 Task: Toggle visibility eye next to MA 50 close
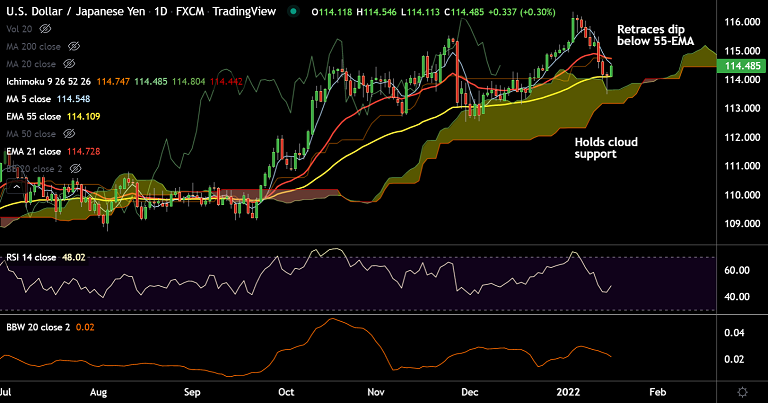[69, 134]
